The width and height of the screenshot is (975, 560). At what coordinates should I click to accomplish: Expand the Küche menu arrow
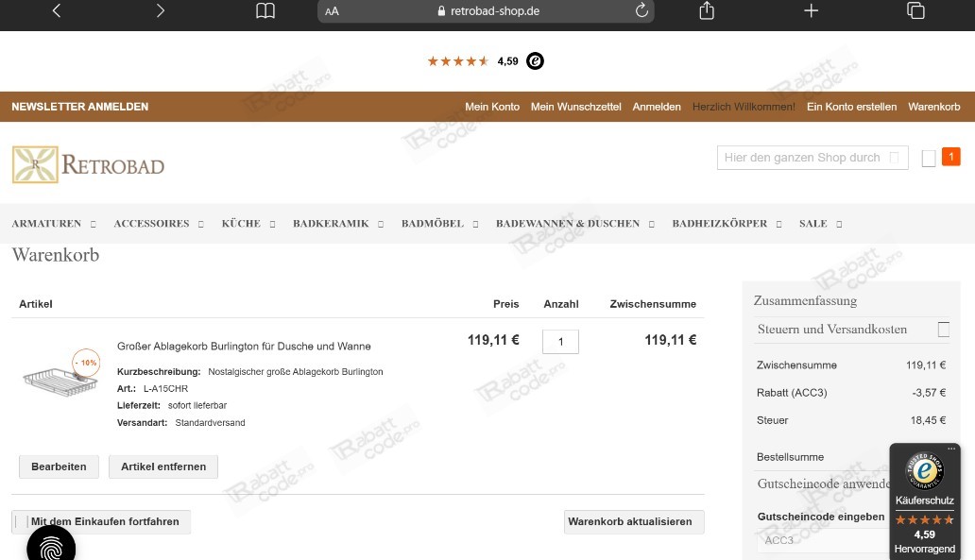pyautogui.click(x=272, y=225)
